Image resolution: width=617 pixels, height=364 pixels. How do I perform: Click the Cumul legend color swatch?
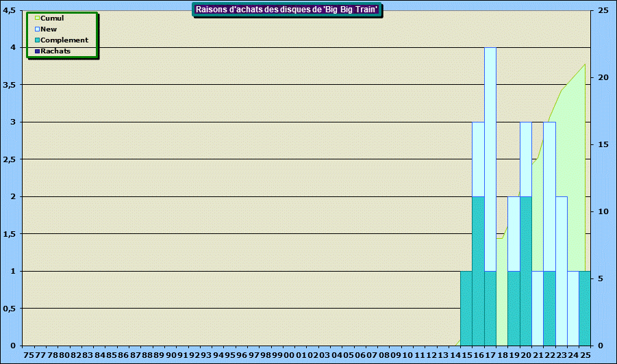(38, 18)
